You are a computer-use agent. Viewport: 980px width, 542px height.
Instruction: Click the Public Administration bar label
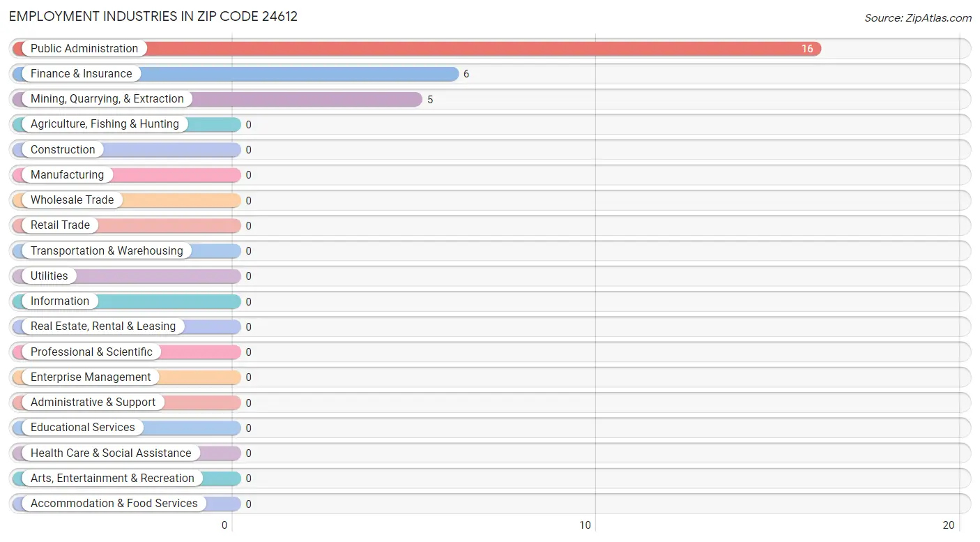[84, 48]
